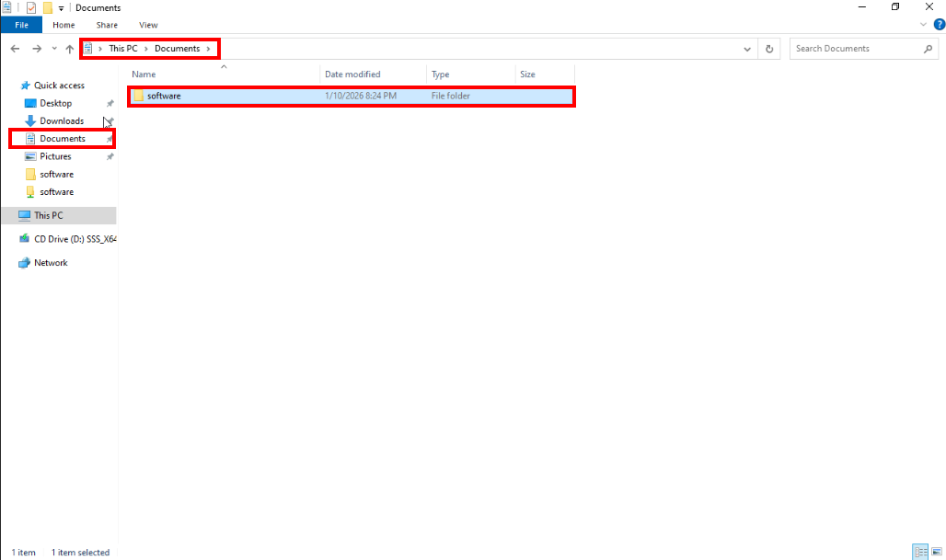The width and height of the screenshot is (946, 560).
Task: Click the New Folder quick access icon
Action: (x=47, y=8)
